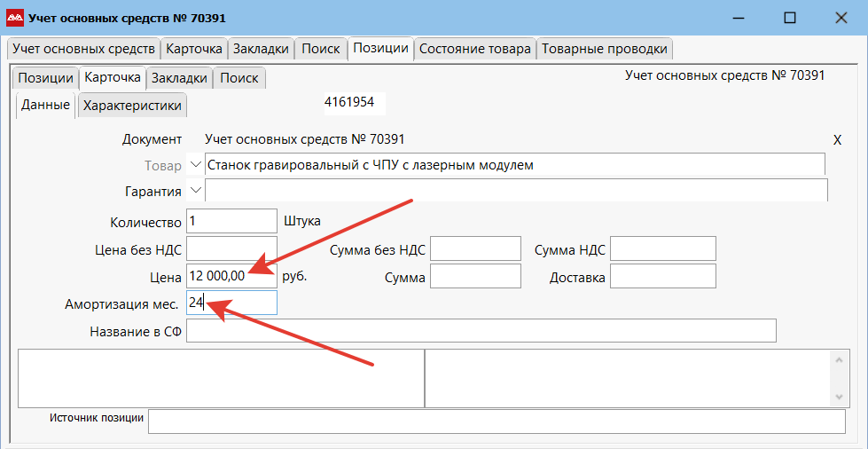Clear the document via the X button

coord(838,140)
